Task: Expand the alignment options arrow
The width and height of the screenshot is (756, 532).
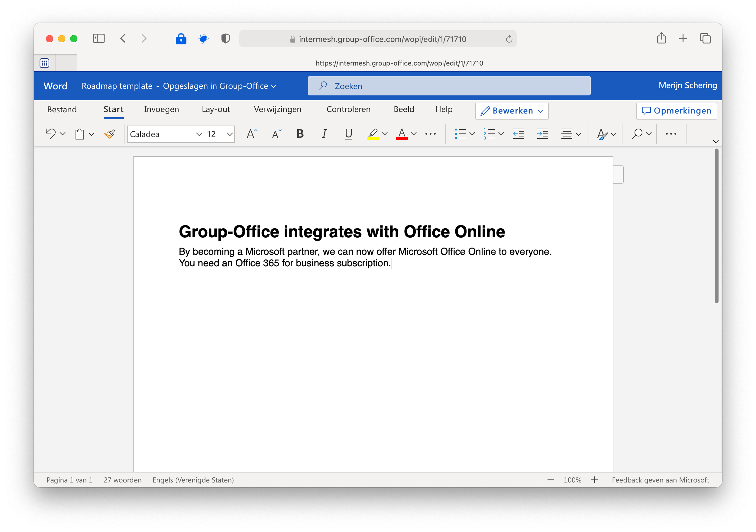Action: click(x=579, y=134)
